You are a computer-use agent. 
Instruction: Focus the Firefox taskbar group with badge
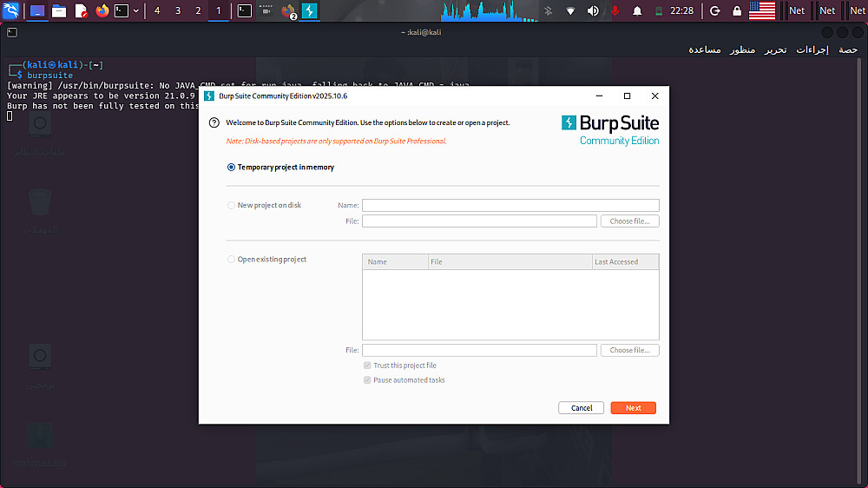point(288,10)
